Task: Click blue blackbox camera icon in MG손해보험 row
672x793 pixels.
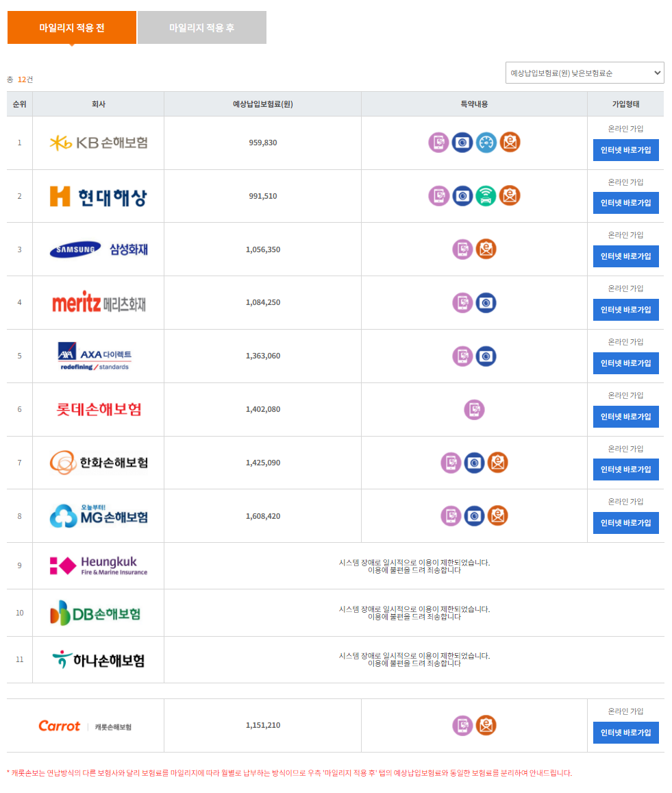Action: 474,516
